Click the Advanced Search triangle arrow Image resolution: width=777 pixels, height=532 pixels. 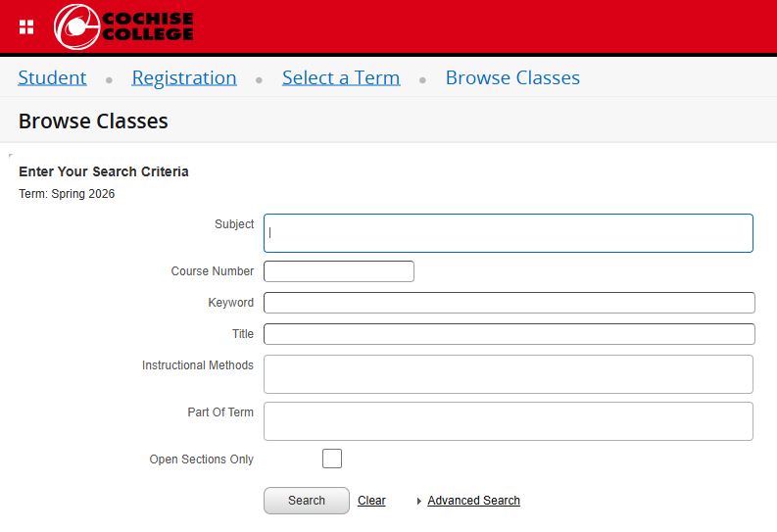pyautogui.click(x=419, y=501)
